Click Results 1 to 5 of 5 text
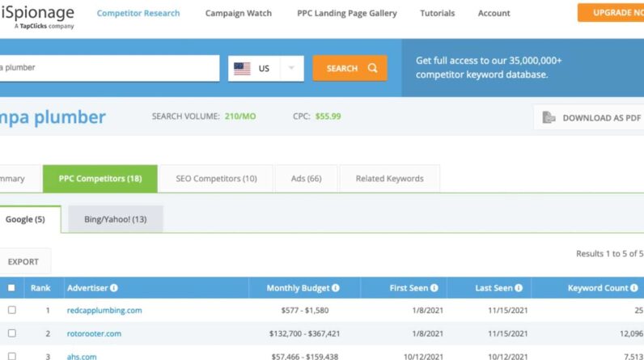The height and width of the screenshot is (360, 644). click(x=609, y=254)
